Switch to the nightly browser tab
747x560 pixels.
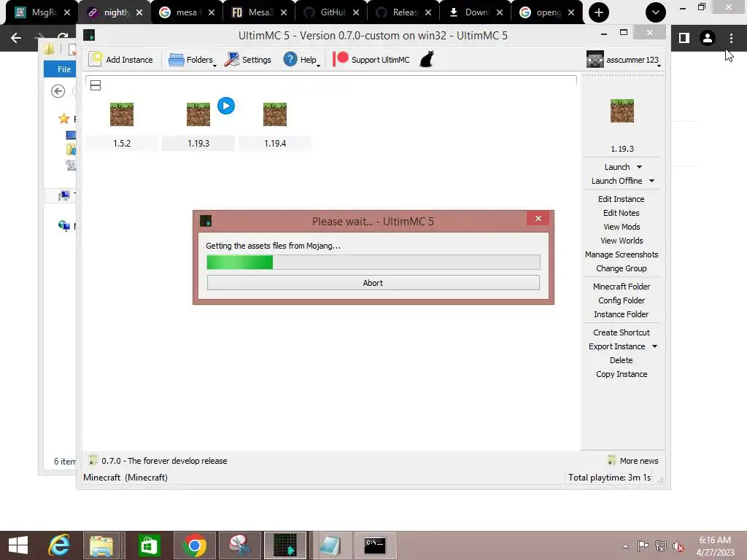(115, 12)
